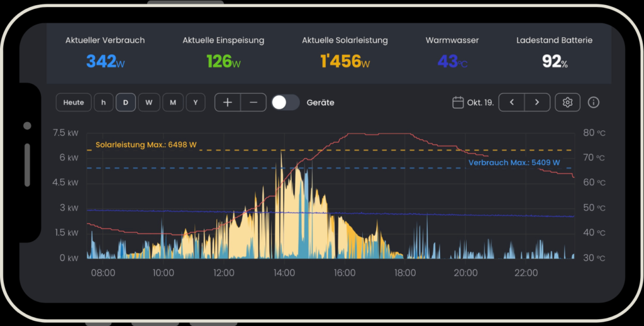Click the Aktueller Verbrauch 342 W value
The image size is (644, 326).
tap(104, 61)
